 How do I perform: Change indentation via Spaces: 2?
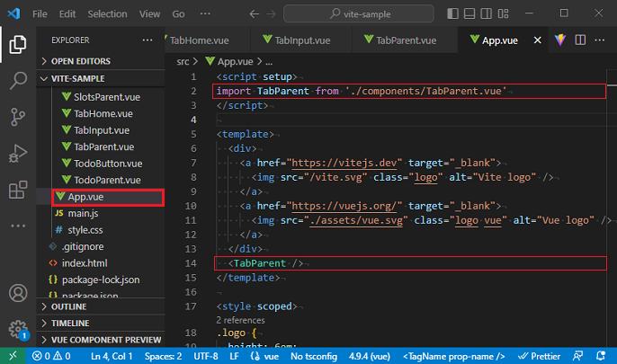tap(163, 356)
